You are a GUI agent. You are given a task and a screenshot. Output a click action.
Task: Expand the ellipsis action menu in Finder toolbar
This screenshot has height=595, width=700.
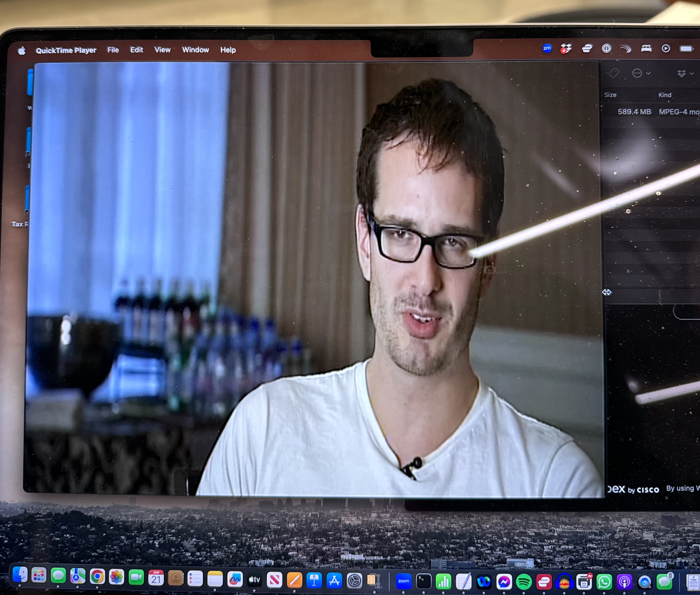(641, 73)
